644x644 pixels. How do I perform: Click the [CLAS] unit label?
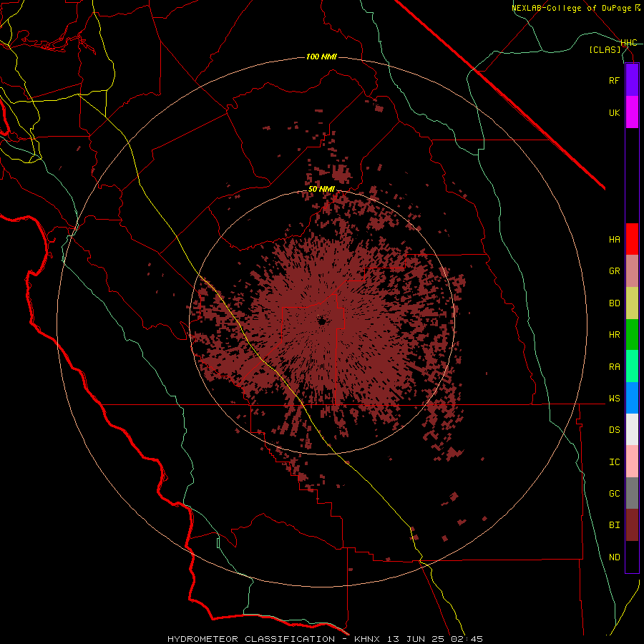point(605,50)
